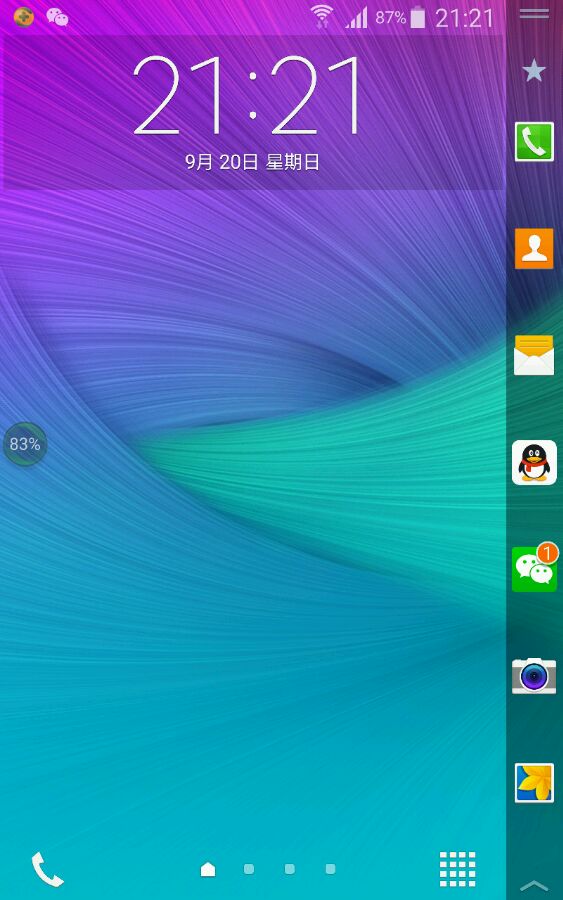Open the green Phone app in edge panel

click(x=534, y=142)
